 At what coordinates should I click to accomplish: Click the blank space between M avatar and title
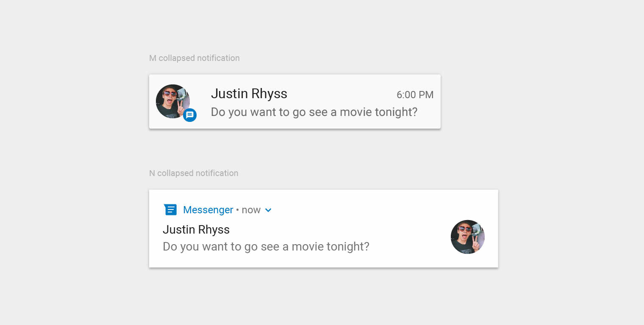(203, 102)
